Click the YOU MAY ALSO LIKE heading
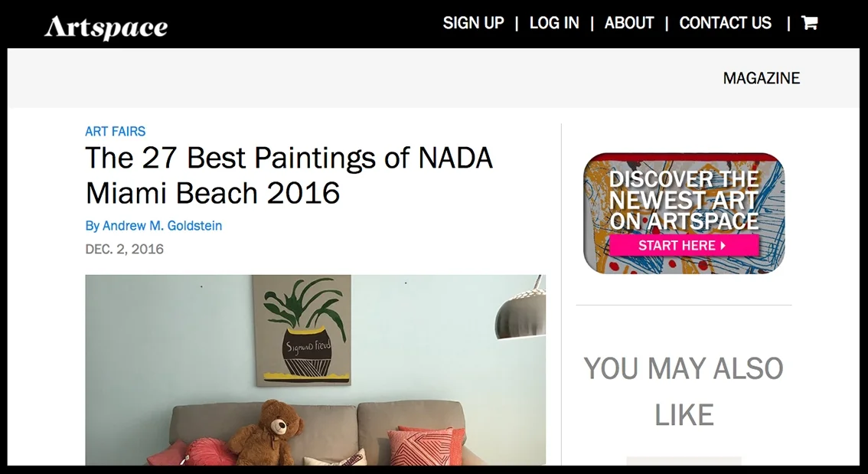The height and width of the screenshot is (474, 868). pyautogui.click(x=684, y=391)
